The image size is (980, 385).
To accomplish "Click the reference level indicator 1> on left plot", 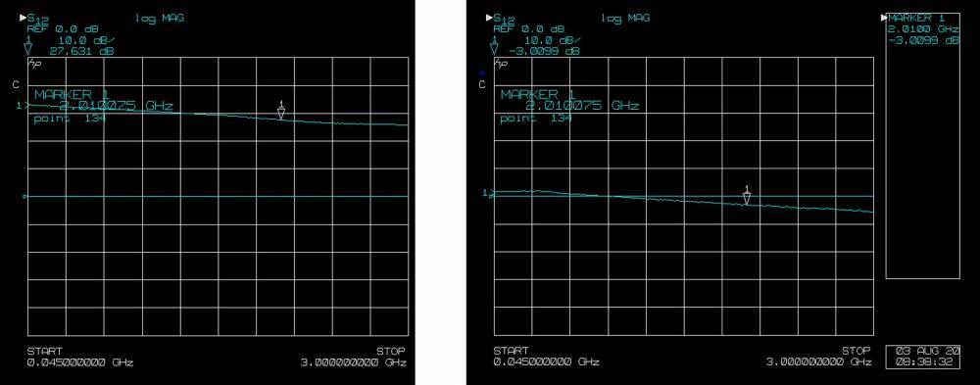I will point(22,106).
